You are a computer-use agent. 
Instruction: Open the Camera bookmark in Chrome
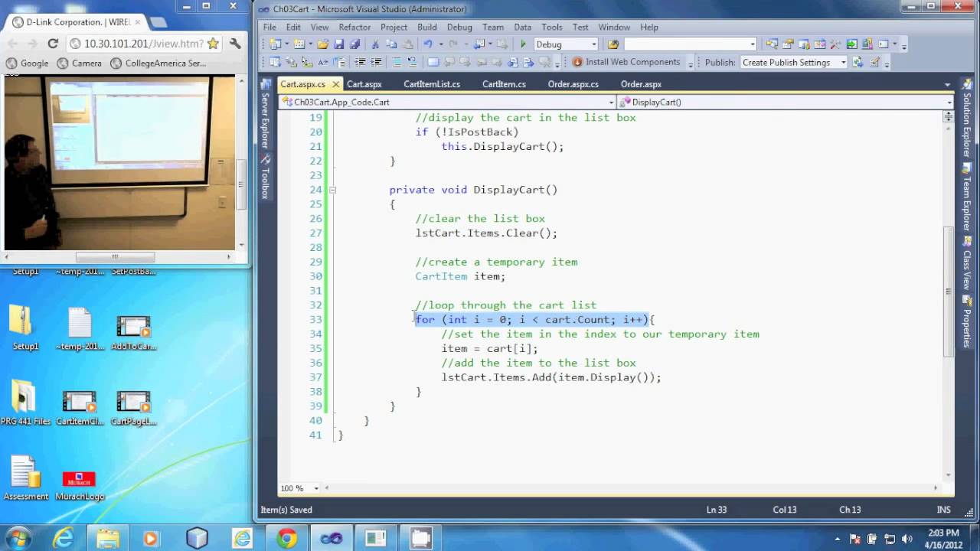[x=79, y=64]
